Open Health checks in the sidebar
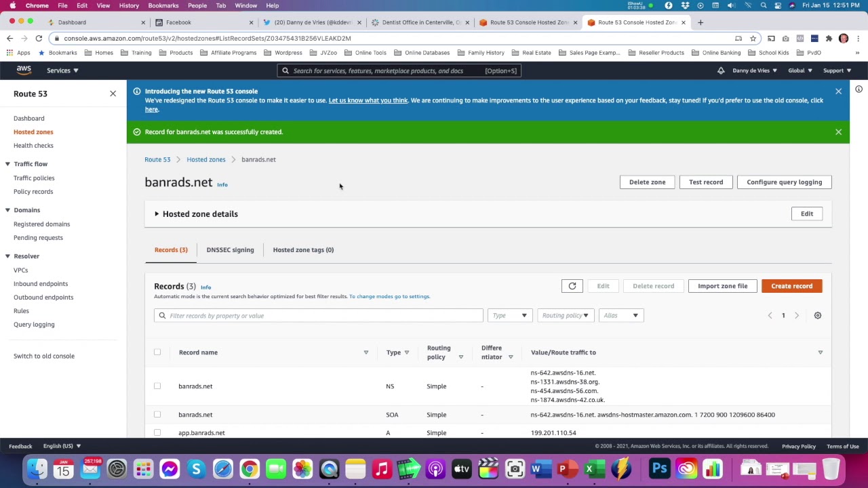 [33, 146]
